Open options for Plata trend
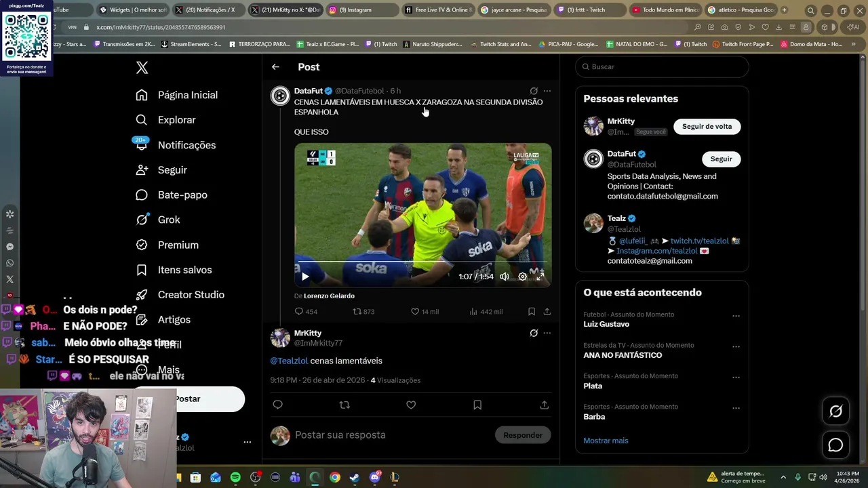Viewport: 868px width, 488px height. point(736,378)
